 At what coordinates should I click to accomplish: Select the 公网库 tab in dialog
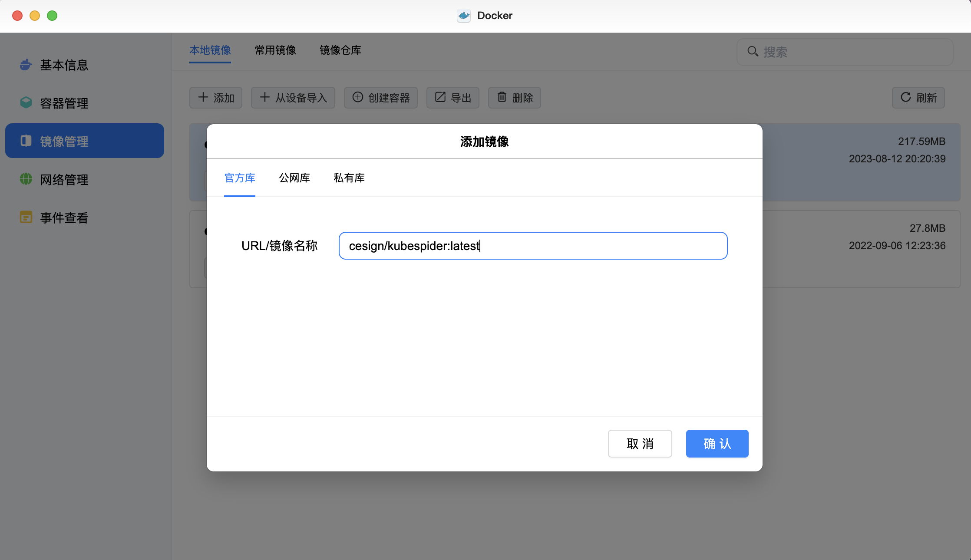[294, 178]
